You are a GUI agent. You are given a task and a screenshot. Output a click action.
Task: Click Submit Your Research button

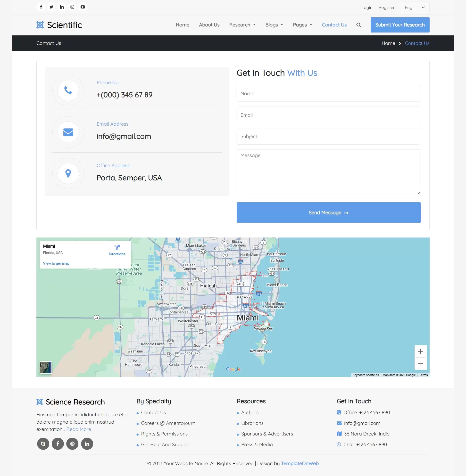tap(400, 25)
